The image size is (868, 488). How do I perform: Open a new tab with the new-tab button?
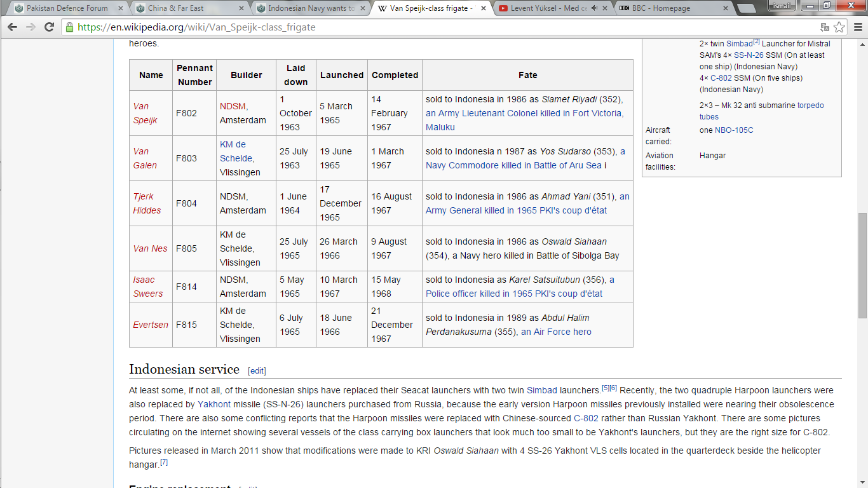tap(746, 8)
